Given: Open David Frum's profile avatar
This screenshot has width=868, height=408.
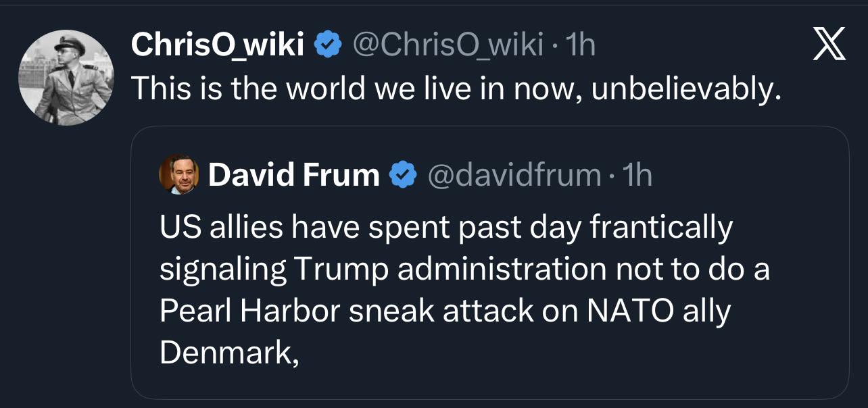Looking at the screenshot, I should pos(177,175).
